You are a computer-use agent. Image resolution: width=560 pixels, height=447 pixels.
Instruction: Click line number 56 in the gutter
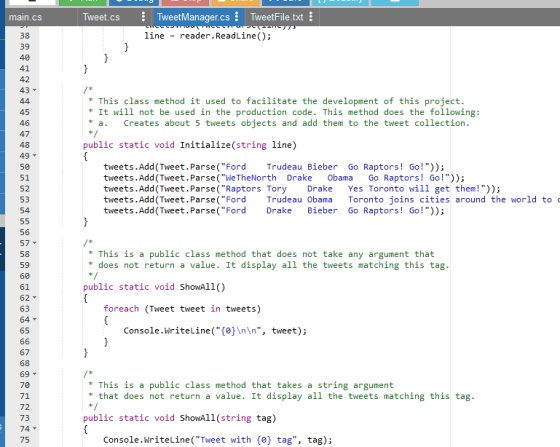[25, 232]
